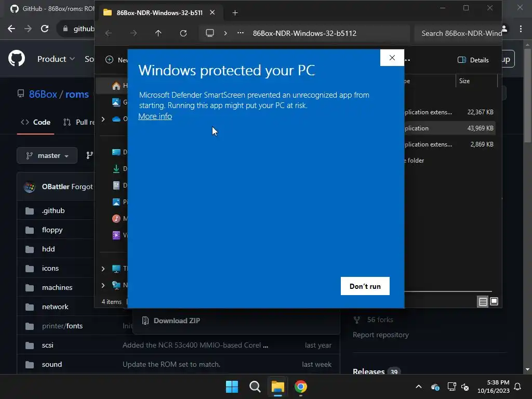Click the muted volume tray icon
The image size is (532, 399).
[x=465, y=387]
